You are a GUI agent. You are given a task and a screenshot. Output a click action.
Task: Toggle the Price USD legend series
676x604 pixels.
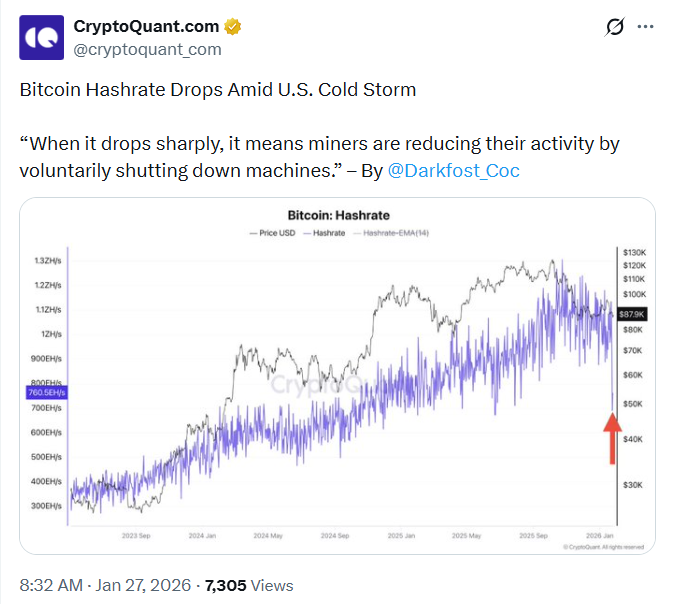pos(271,233)
